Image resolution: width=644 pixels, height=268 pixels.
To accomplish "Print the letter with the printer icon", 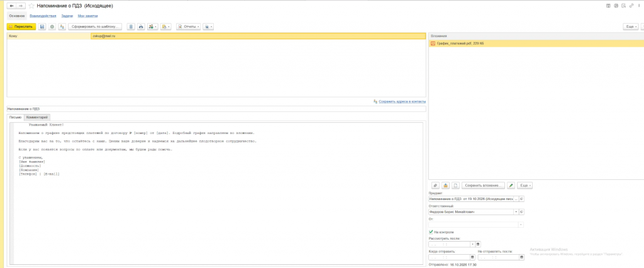I will [141, 26].
